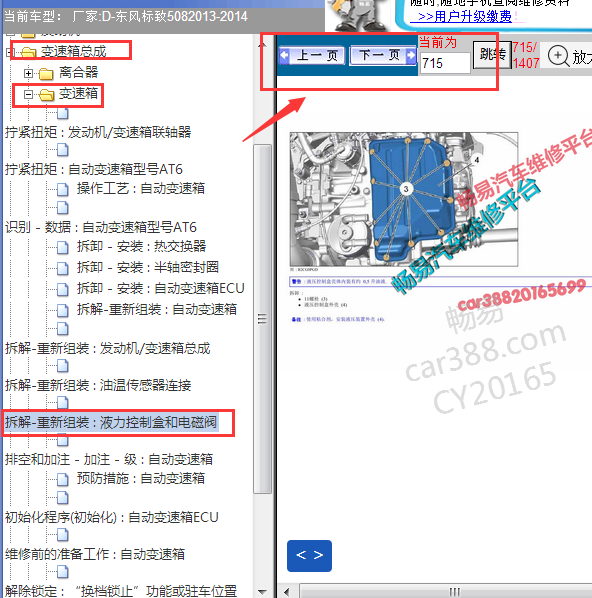Screen dimensions: 592x598
Task: Open 拆解-重新组装：自动变速箱 entry
Action: pos(157,309)
